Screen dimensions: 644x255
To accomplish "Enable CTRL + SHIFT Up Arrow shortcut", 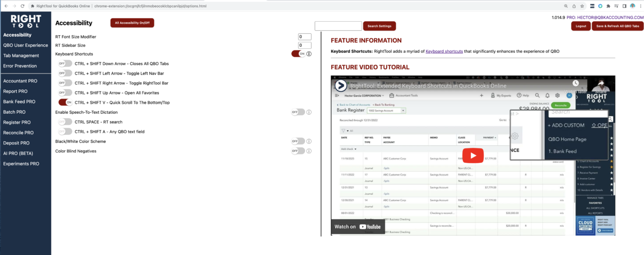I will (65, 93).
